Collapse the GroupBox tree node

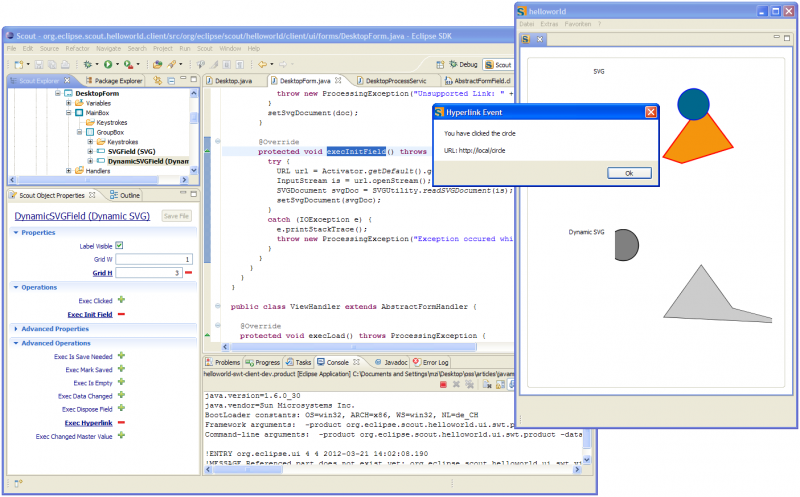(80, 132)
